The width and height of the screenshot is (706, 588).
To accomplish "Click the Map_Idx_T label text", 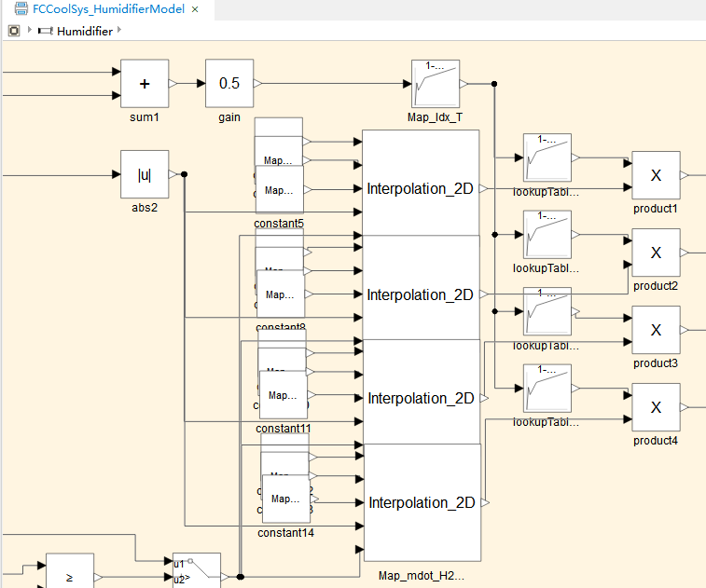I will [x=435, y=117].
